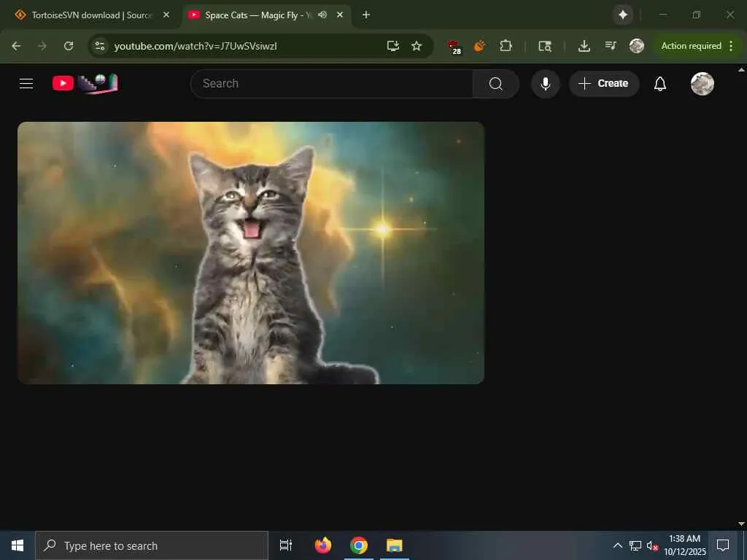
Task: Select the Space Cats — Magic Fly tab
Action: (258, 15)
